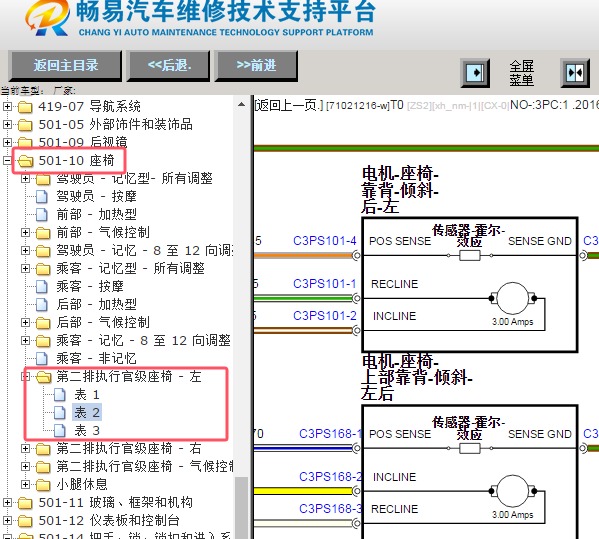This screenshot has height=539, width=599.
Task: Click the right panel-collapse icon beside 全屏菜单
Action: 575,73
